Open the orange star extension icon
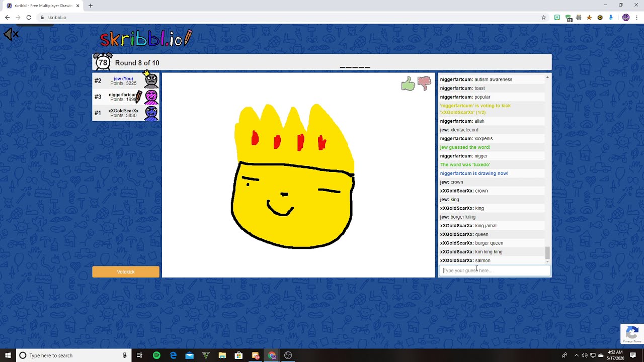644x362 pixels. pyautogui.click(x=589, y=18)
